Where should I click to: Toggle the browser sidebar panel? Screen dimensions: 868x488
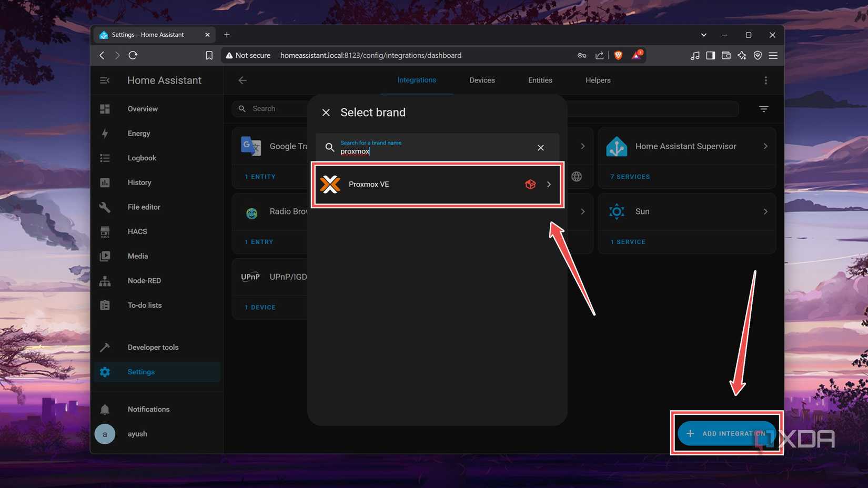click(710, 55)
